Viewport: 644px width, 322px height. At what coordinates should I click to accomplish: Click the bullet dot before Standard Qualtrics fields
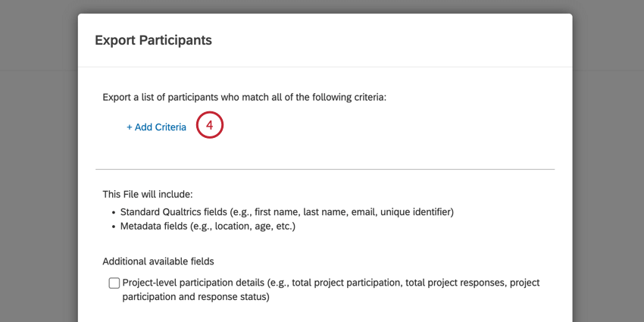[x=113, y=212]
